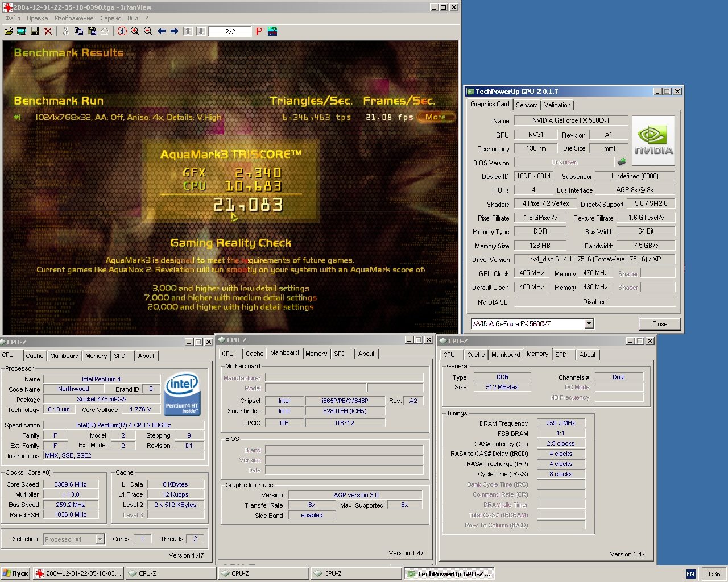Click the Close button in GPU-Z
The image size is (728, 582).
660,323
